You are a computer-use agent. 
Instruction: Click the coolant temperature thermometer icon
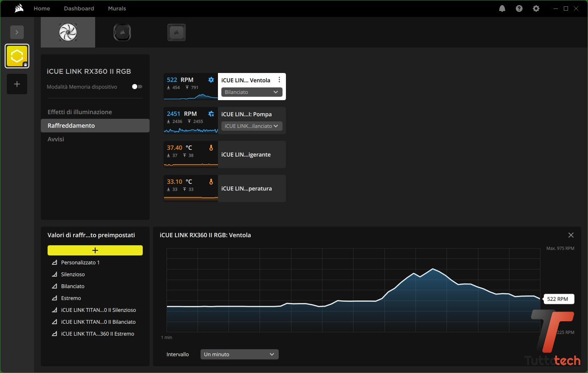coord(211,148)
